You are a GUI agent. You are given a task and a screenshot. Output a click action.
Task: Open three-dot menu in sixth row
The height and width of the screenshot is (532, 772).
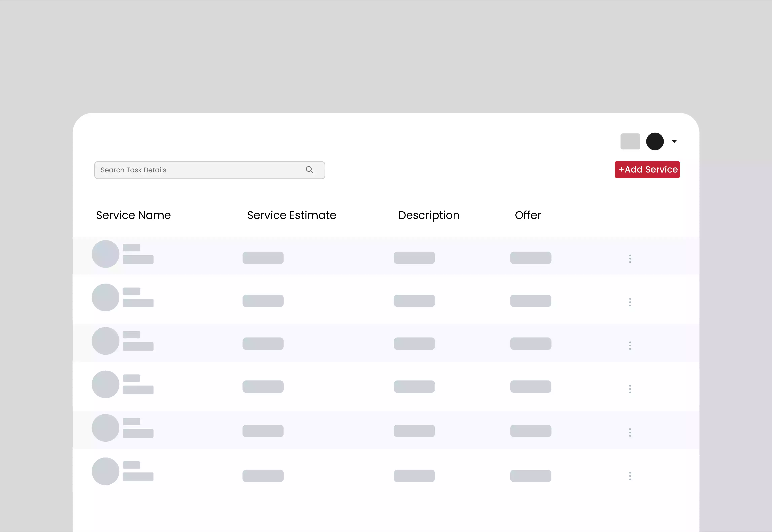coord(630,476)
